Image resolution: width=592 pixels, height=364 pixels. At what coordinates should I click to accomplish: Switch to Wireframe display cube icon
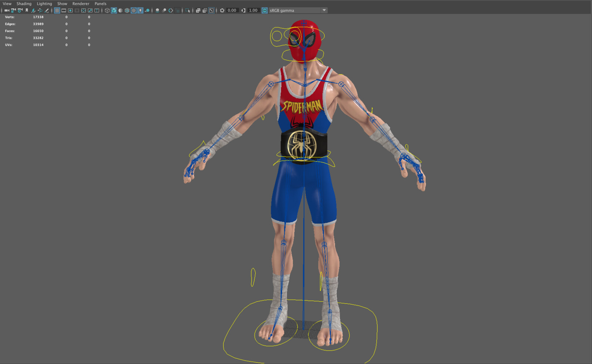tap(107, 10)
